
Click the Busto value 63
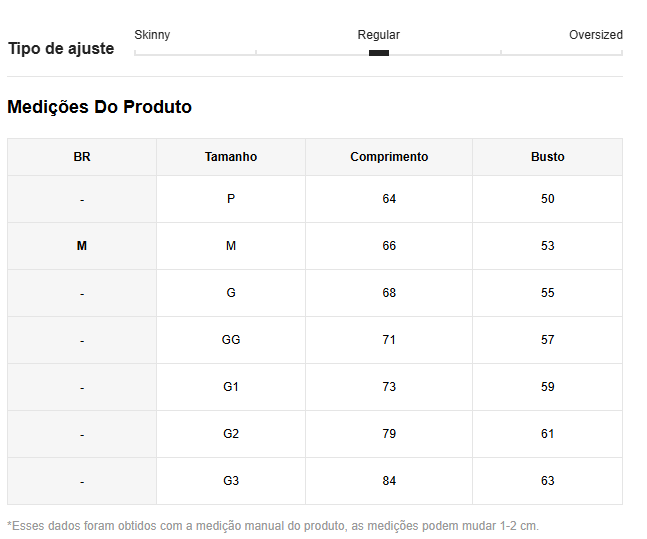(x=547, y=481)
